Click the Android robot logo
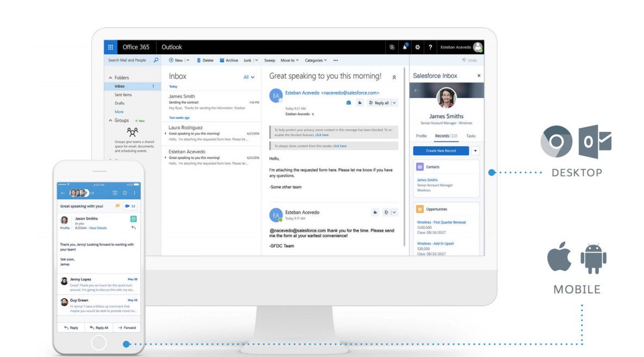 [594, 258]
